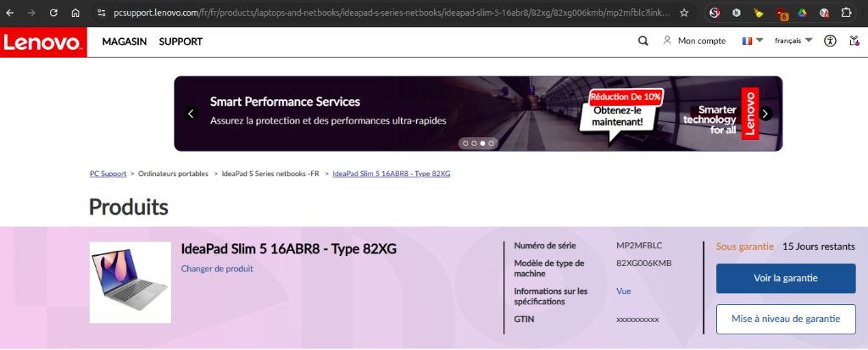Select the fourth banner carousel dot
The image size is (868, 350).
point(491,143)
